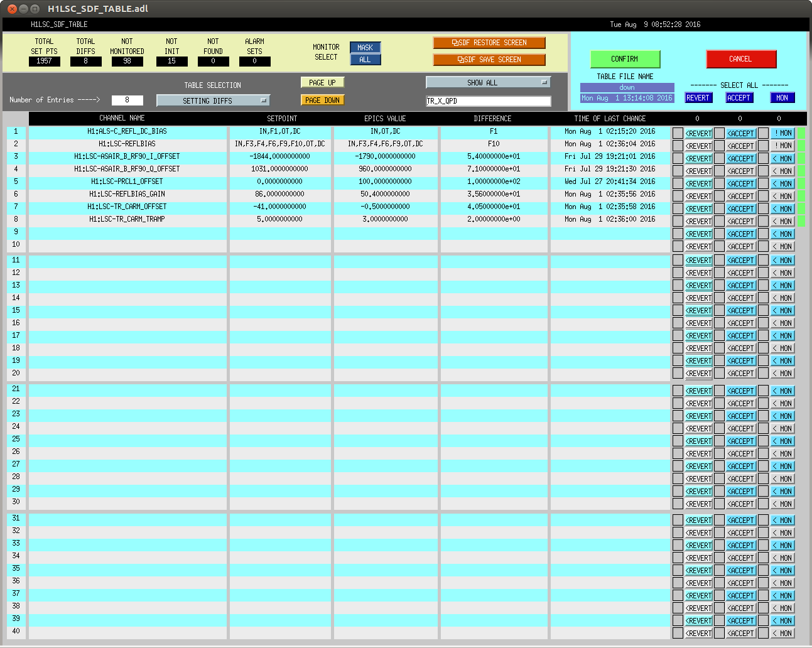
Task: Click the channel name H1:ALS-C_REFL_DC_BIAS
Action: coord(127,131)
